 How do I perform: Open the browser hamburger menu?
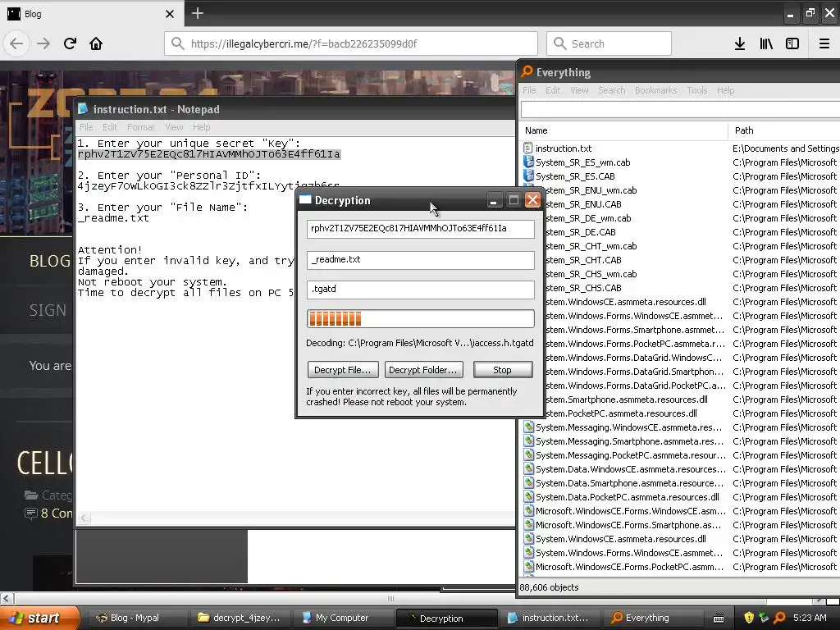[x=824, y=43]
